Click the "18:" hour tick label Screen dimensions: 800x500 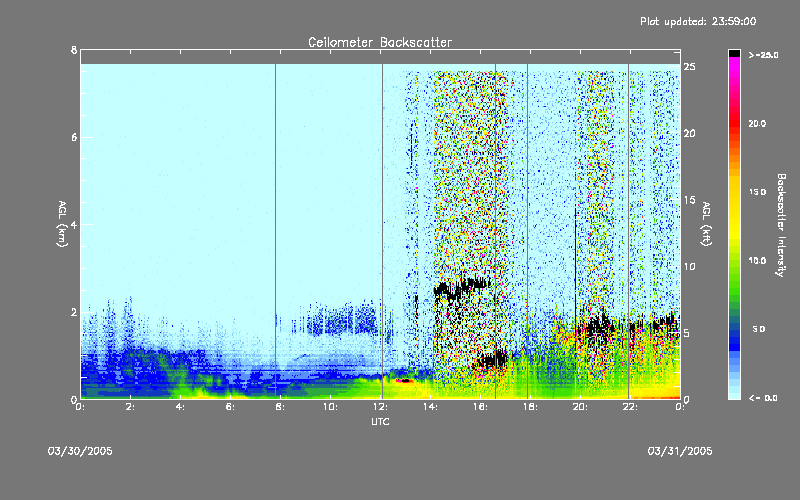click(x=530, y=407)
